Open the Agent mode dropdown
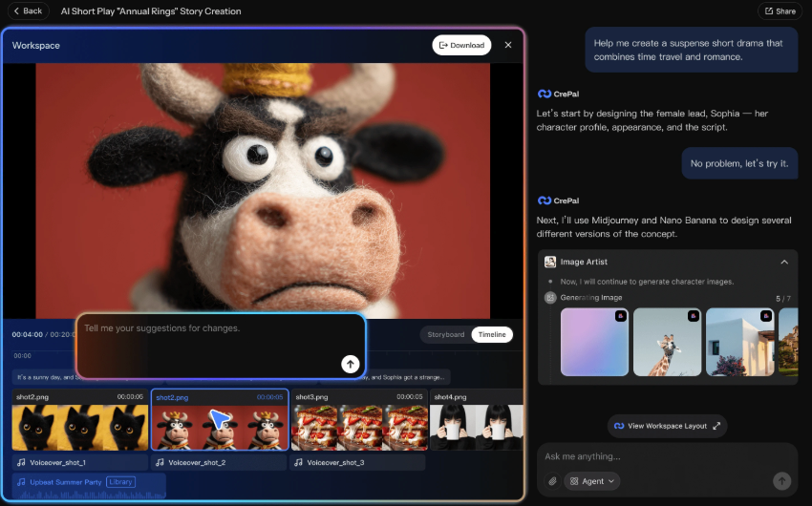The width and height of the screenshot is (812, 506). click(x=592, y=481)
